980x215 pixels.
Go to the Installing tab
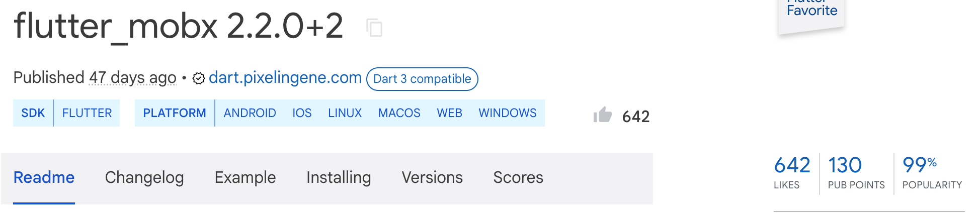[x=339, y=178]
